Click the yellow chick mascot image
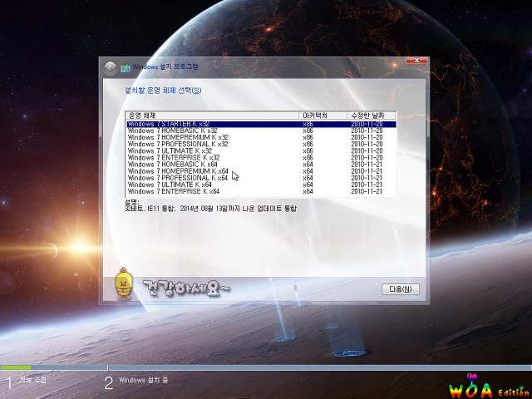Screen dimensions: 532x399 [124, 283]
